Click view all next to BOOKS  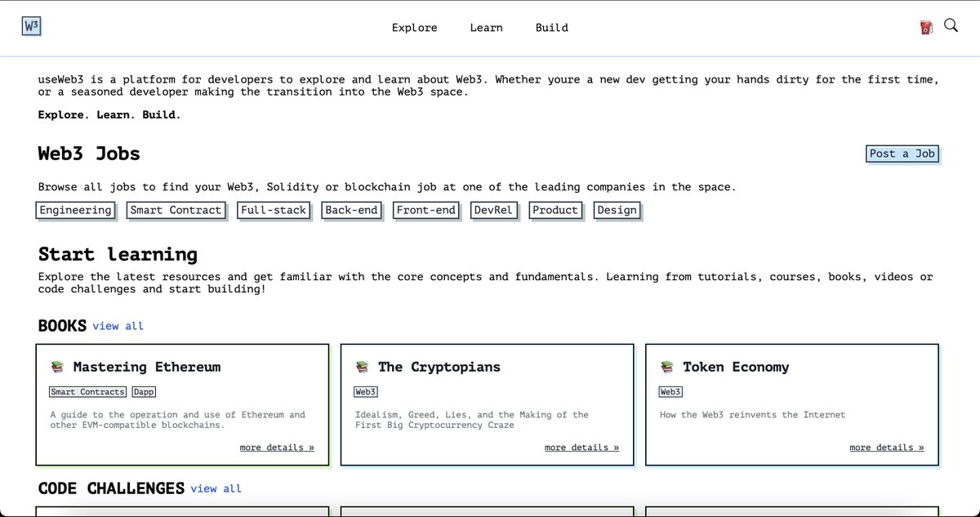[x=118, y=326]
